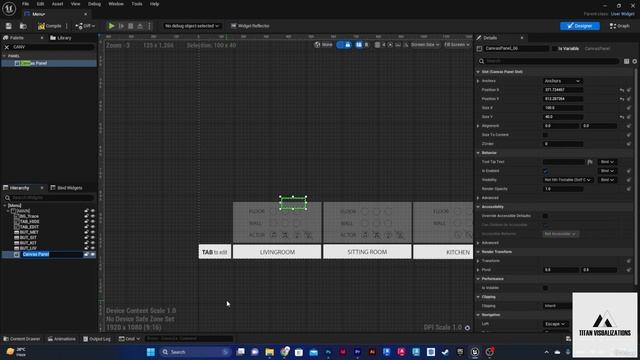640x360 pixels.
Task: Open Details property matrix grid icon
Action: [x=627, y=61]
